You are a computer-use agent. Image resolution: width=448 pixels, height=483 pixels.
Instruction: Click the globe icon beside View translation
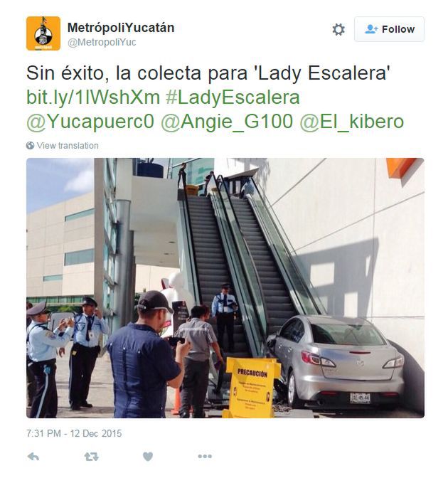30,145
